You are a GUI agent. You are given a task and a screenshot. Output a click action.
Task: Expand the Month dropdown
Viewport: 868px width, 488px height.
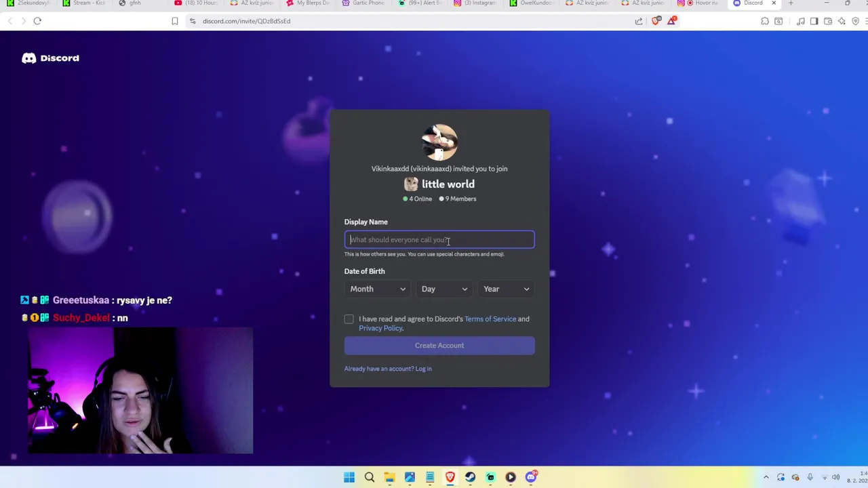pos(378,289)
